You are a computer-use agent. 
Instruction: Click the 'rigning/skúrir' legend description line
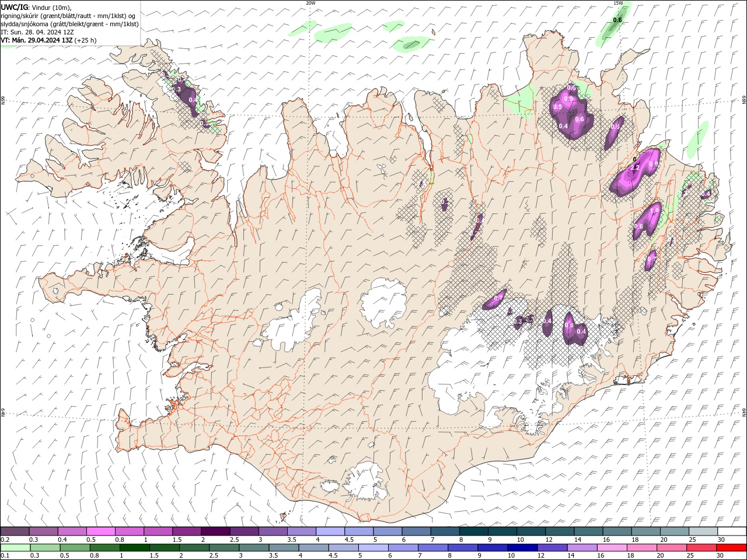[68, 16]
